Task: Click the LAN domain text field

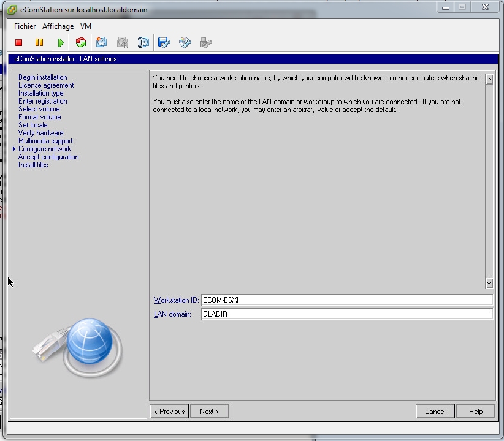Action: 346,314
